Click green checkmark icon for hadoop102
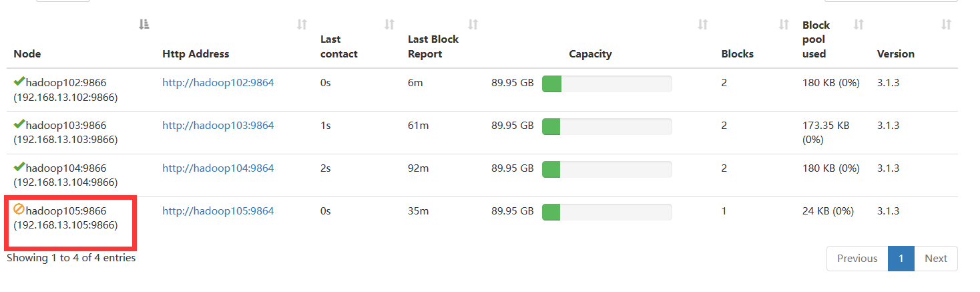The width and height of the screenshot is (980, 292). pyautogui.click(x=19, y=82)
